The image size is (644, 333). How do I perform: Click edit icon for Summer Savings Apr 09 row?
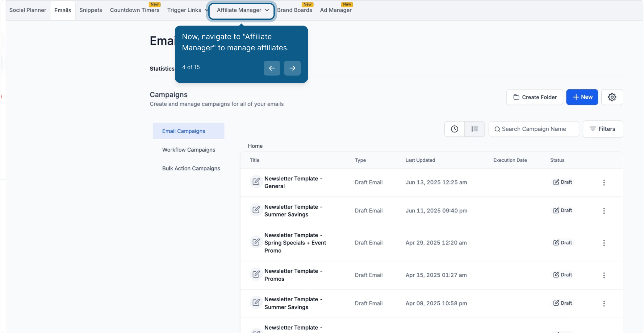(256, 302)
